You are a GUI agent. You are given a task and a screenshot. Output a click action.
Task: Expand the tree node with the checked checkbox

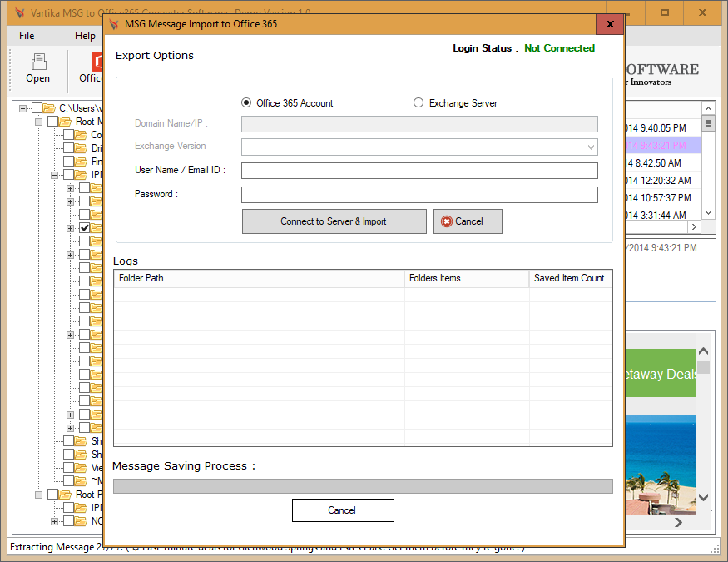(70, 228)
